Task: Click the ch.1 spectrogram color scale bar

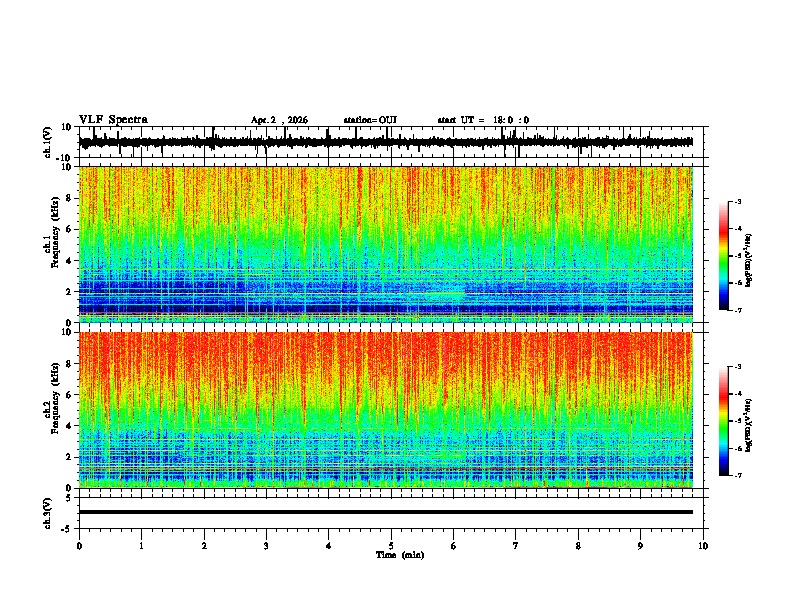Action: [724, 256]
